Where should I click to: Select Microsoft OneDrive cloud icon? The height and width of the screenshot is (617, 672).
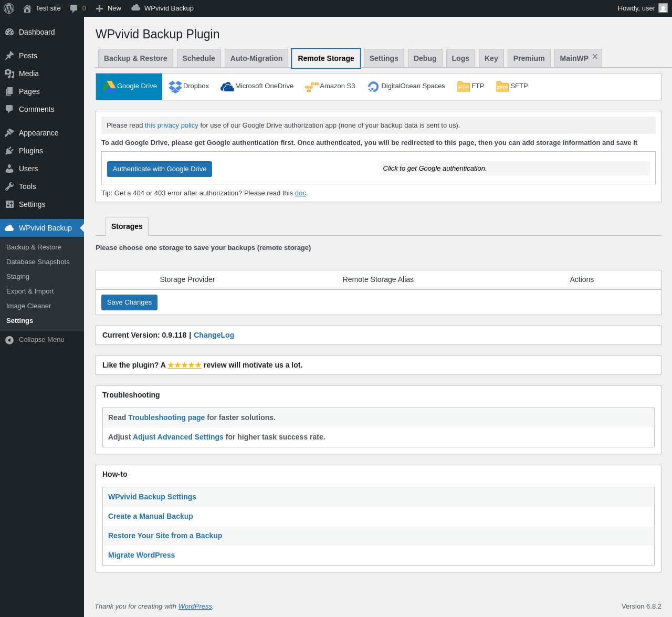(227, 87)
